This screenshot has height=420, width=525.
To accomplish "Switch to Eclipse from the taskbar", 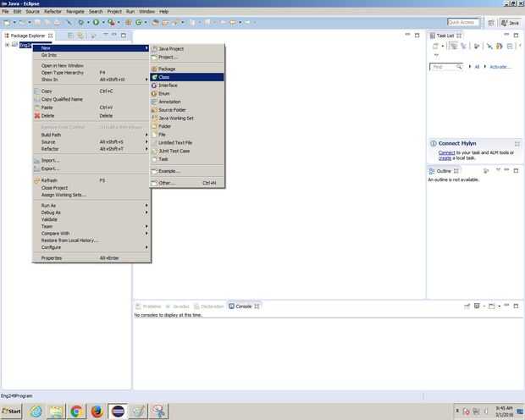I will [118, 411].
